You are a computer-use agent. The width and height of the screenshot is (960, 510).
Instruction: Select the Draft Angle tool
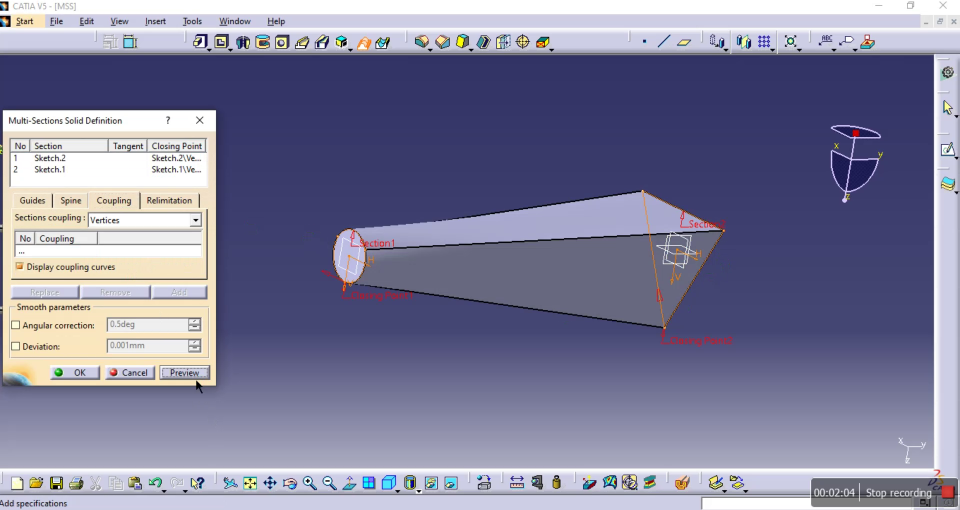pos(462,42)
